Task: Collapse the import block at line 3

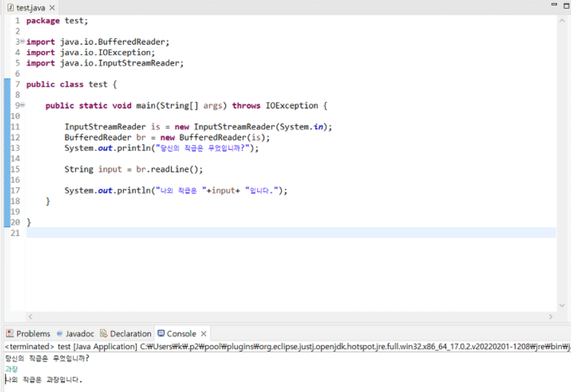Action: [x=22, y=41]
